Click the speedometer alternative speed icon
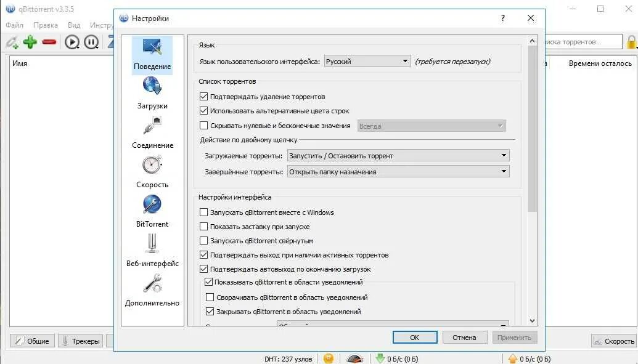The width and height of the screenshot is (638, 364). coord(355,358)
